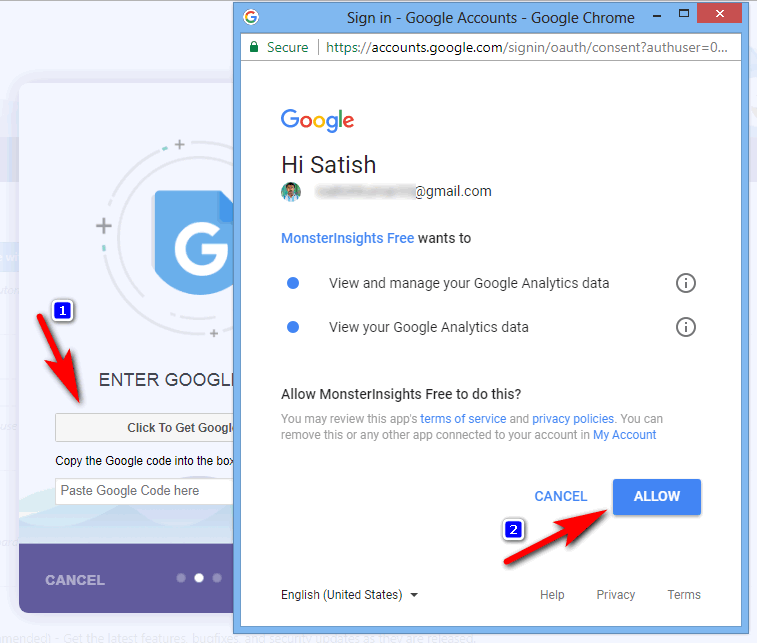Click the ENTER GOOGLE heading in wizard
The image size is (757, 643).
[x=167, y=380]
